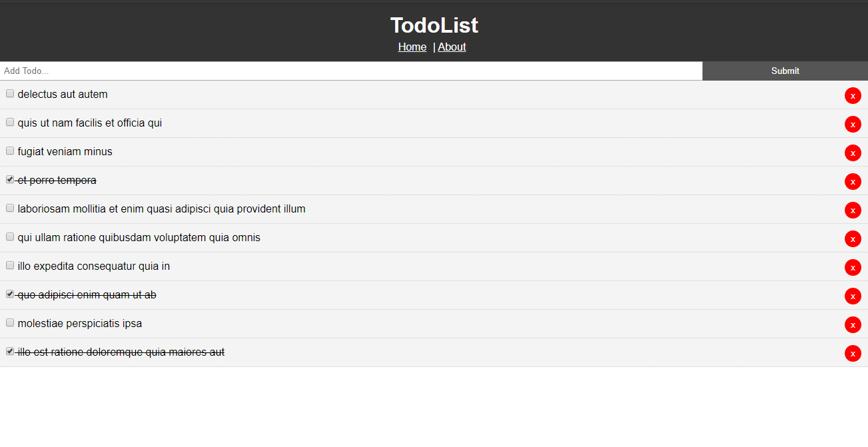This screenshot has height=447, width=868.
Task: Toggle 'illo est ratione doloremque' checkbox off
Action: 10,351
